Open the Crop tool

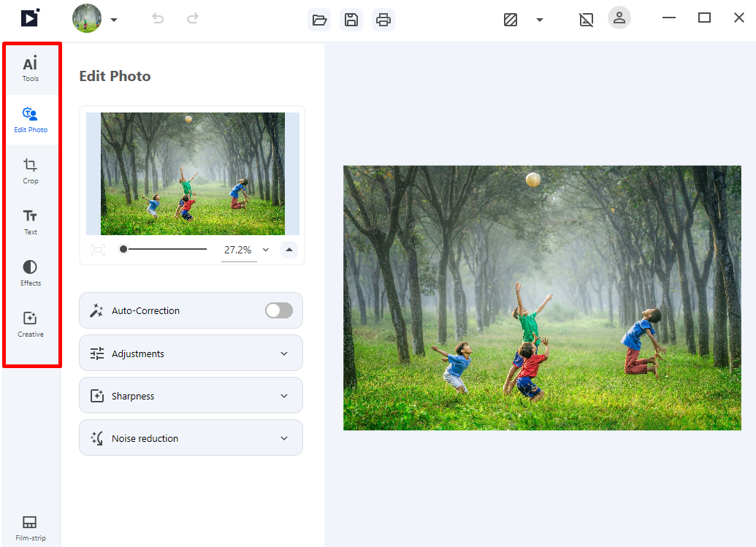[31, 171]
